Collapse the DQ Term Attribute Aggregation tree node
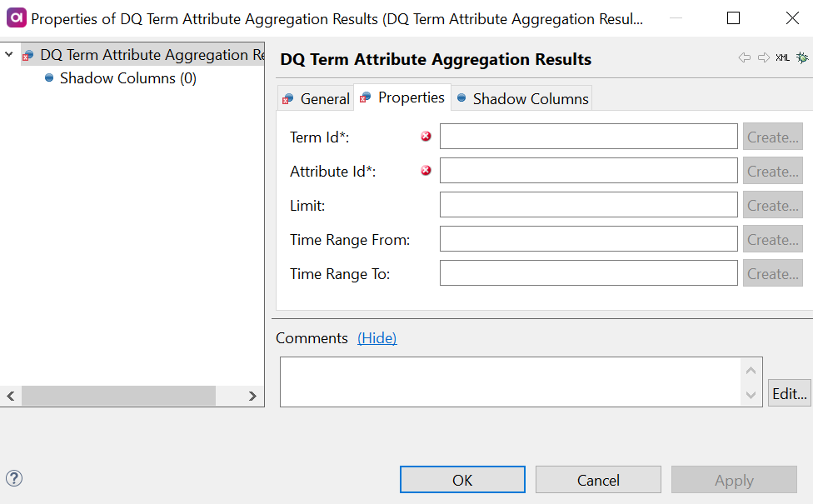813x504 pixels. click(9, 55)
